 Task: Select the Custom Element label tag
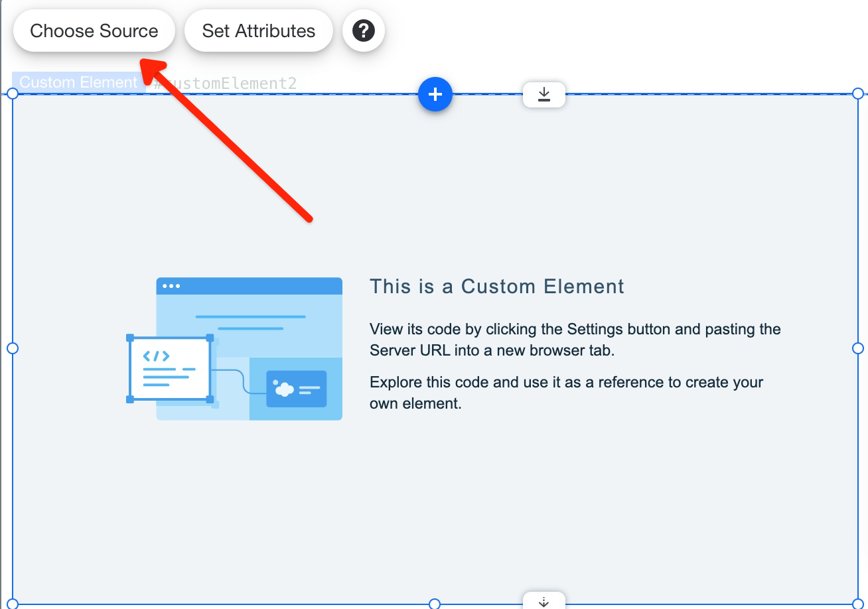click(x=78, y=82)
